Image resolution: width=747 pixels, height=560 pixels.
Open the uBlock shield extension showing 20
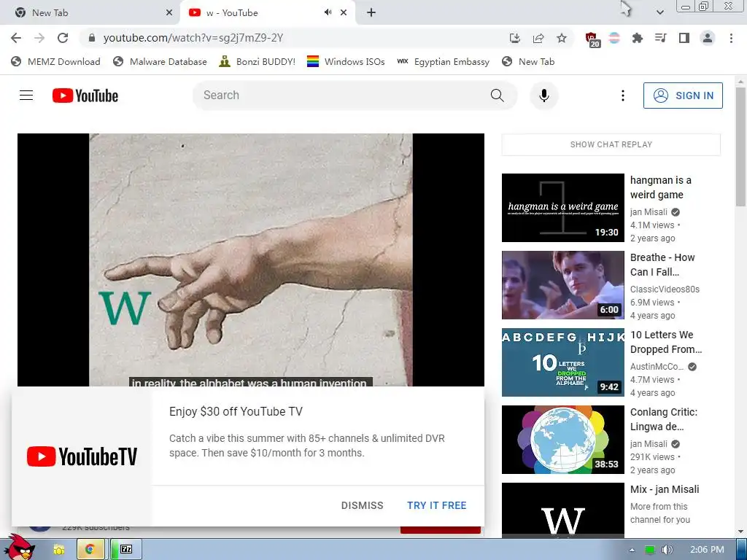(592, 39)
